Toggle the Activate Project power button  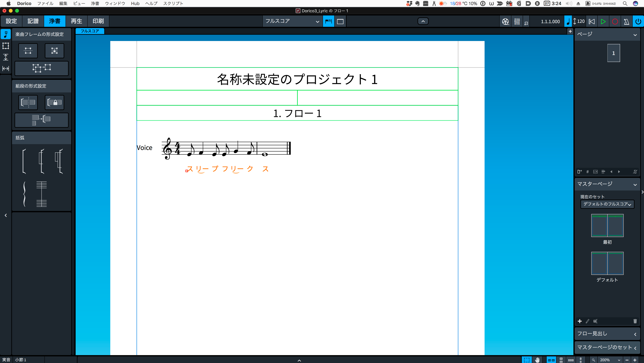click(x=638, y=21)
